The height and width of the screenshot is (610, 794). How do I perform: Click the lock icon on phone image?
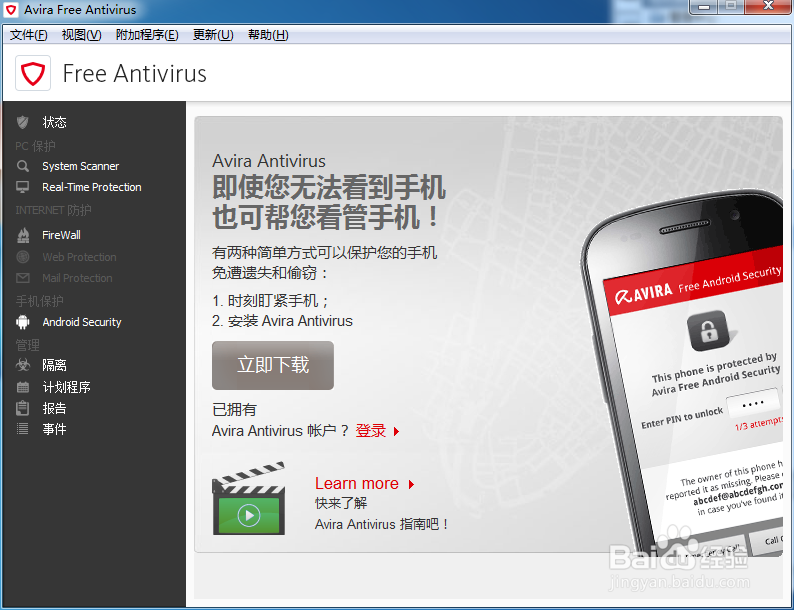coord(709,331)
